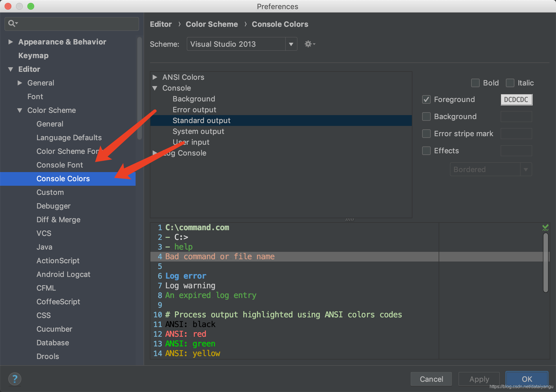Click the search magnifier icon
Viewport: 556px width, 392px height.
tap(12, 23)
